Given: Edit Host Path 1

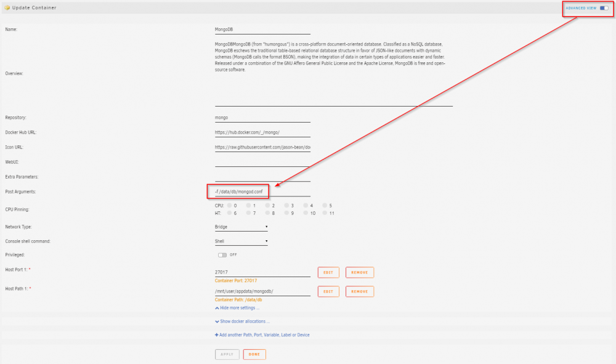Looking at the screenshot, I should 328,291.
